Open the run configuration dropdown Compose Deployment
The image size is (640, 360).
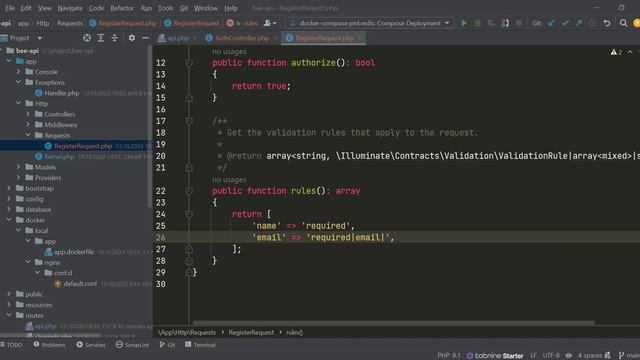(370, 23)
